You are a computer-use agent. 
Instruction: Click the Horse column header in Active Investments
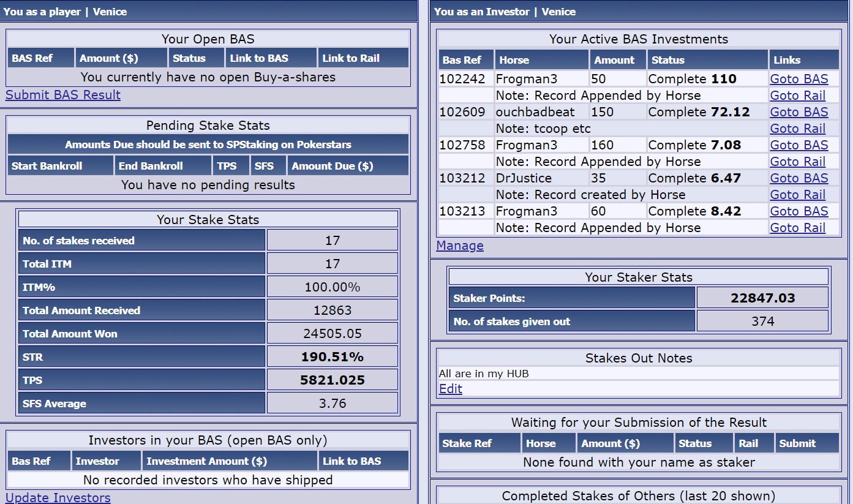pos(514,60)
